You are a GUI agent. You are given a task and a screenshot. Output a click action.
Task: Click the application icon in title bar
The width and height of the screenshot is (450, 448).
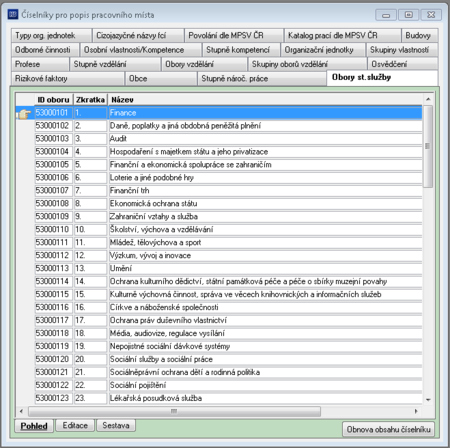(13, 14)
